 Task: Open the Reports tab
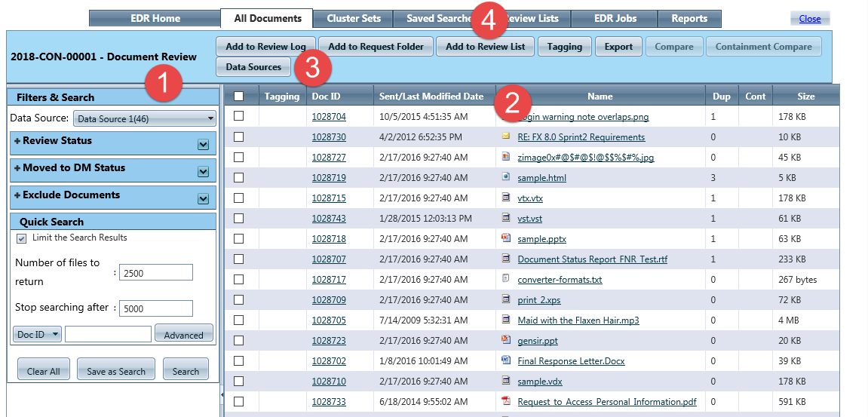(x=689, y=19)
